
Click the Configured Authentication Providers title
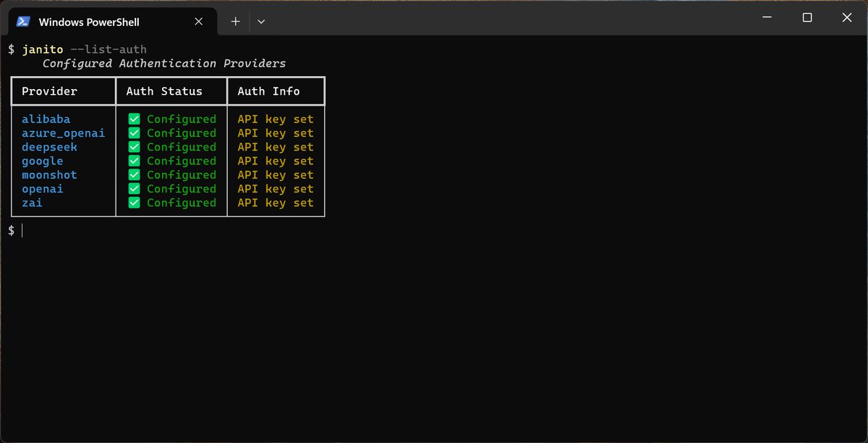click(x=164, y=64)
